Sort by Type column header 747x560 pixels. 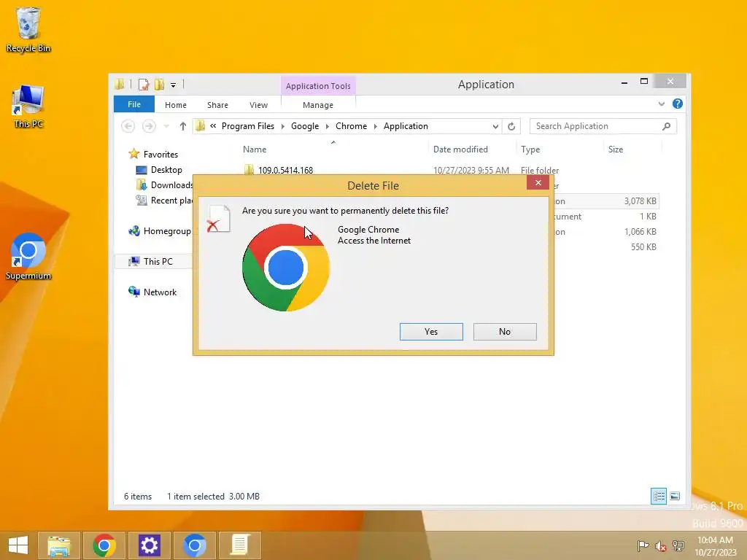530,149
